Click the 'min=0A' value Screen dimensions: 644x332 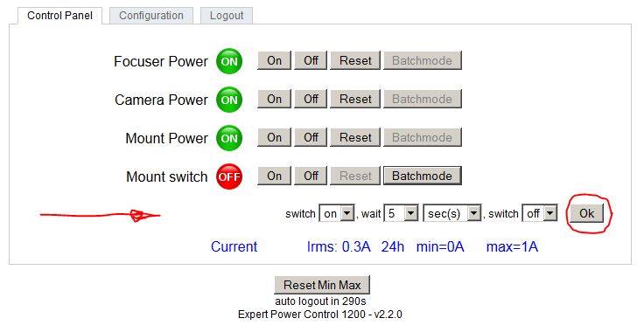pyautogui.click(x=440, y=246)
